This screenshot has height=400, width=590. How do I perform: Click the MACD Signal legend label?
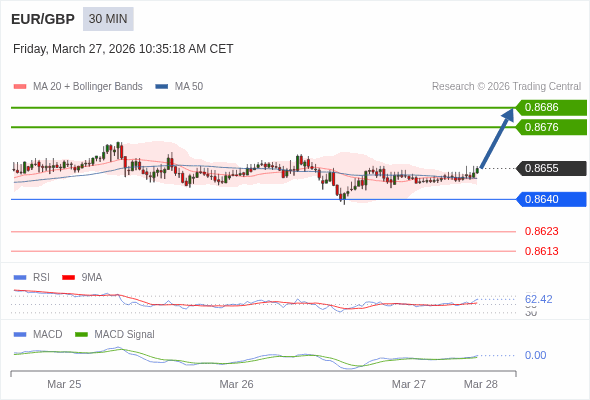click(125, 335)
